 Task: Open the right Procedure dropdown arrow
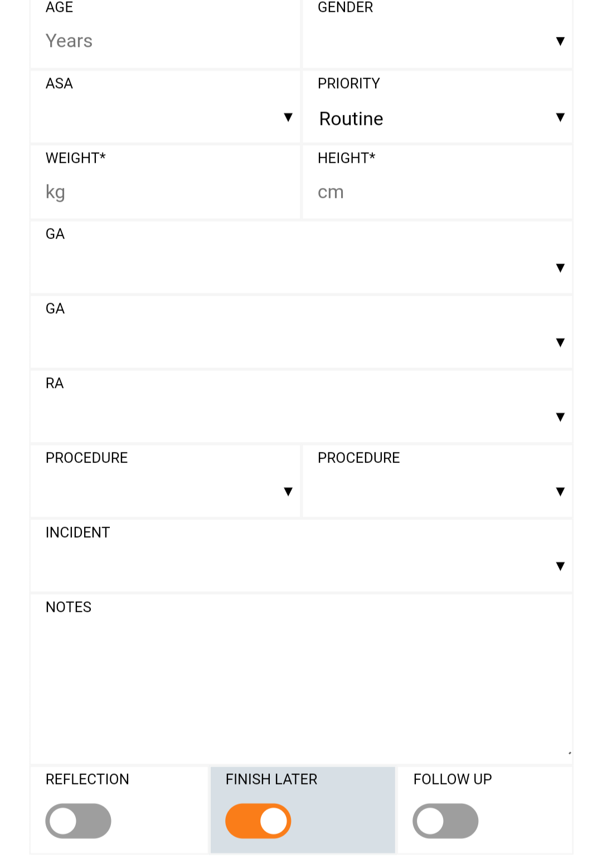[560, 491]
